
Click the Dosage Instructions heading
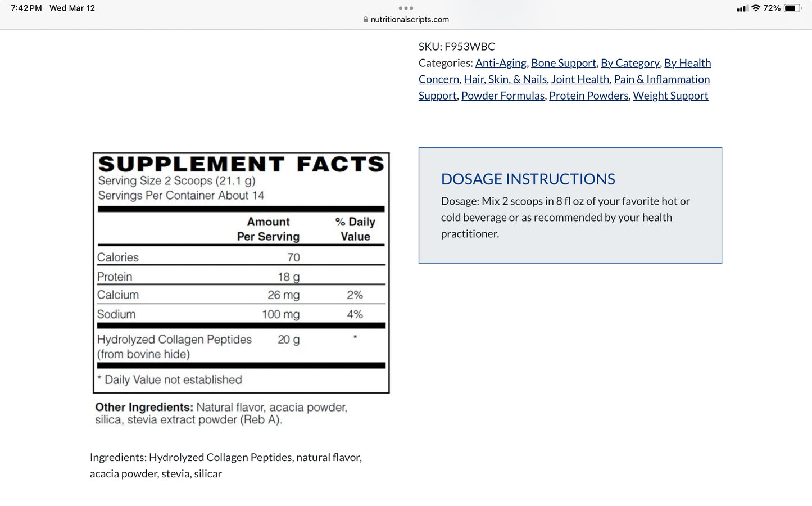528,179
